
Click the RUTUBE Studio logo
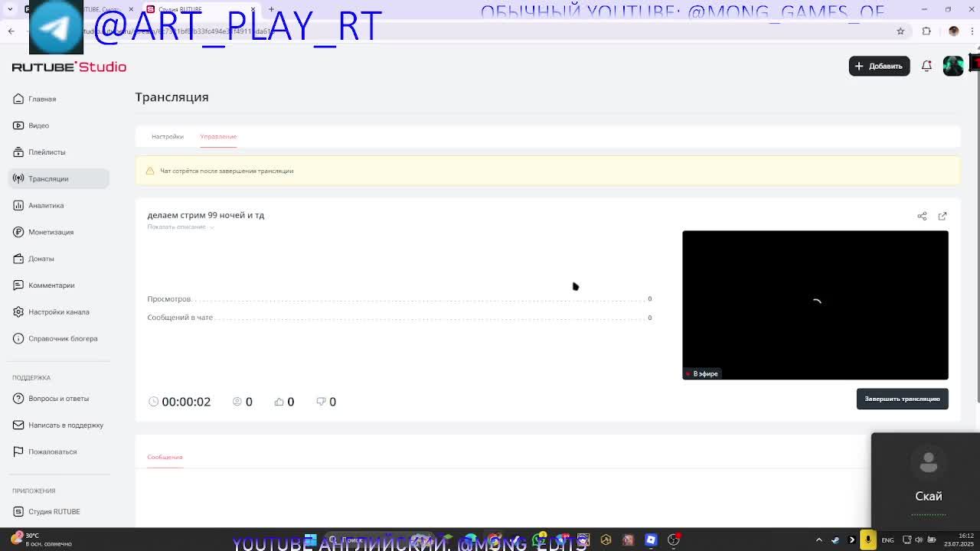(69, 67)
